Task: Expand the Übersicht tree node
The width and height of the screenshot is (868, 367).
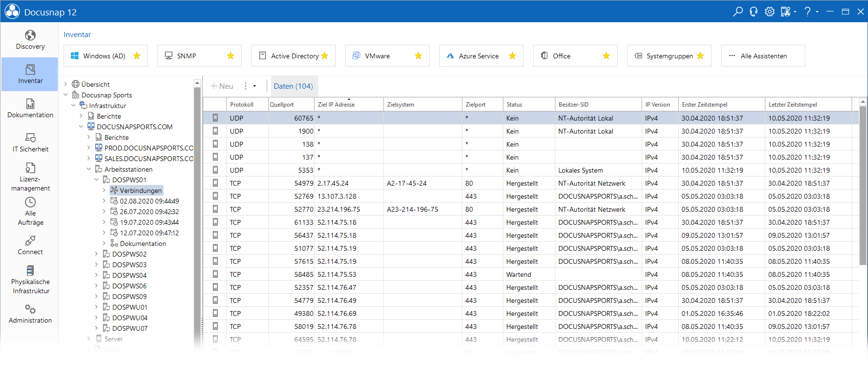Action: pyautogui.click(x=66, y=84)
